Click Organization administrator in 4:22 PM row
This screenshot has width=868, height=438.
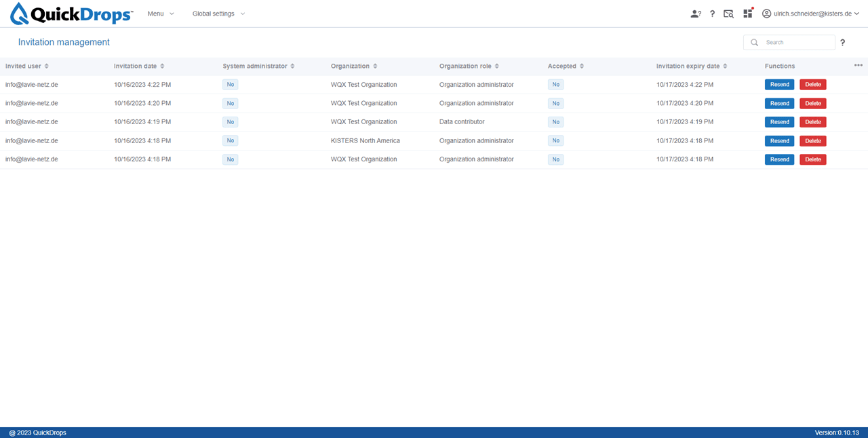tap(477, 85)
